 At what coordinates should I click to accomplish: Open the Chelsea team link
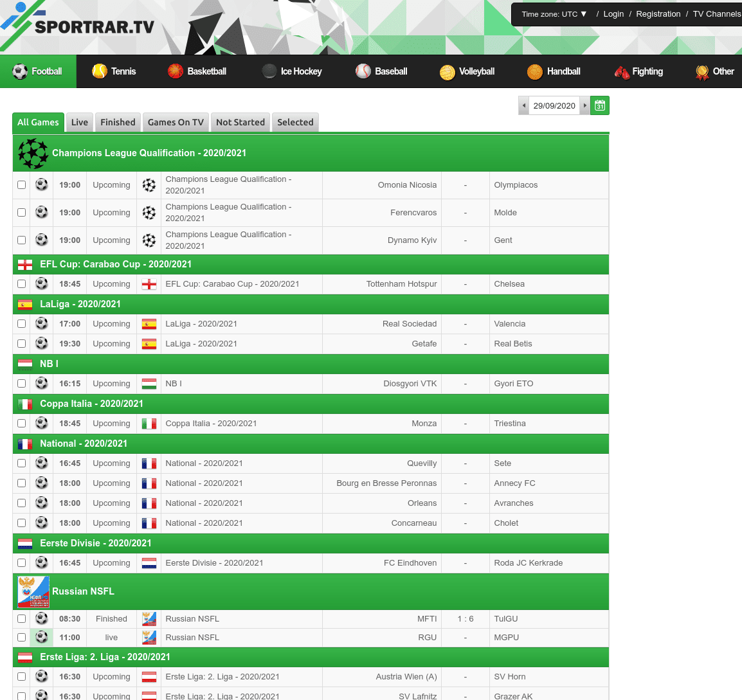509,283
